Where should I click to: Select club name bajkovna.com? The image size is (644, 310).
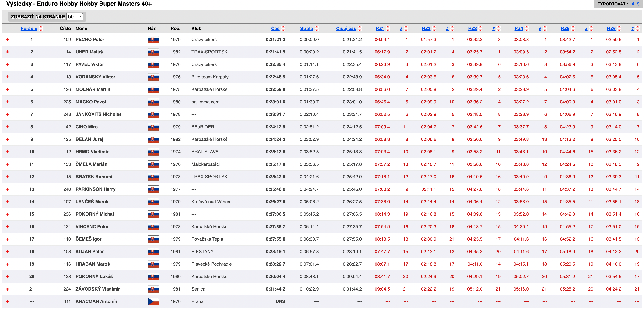point(205,102)
